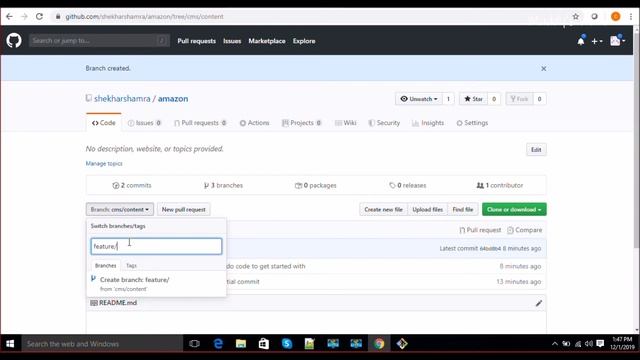Open the Branch: cms/content dropdown
The image size is (640, 360).
120,209
